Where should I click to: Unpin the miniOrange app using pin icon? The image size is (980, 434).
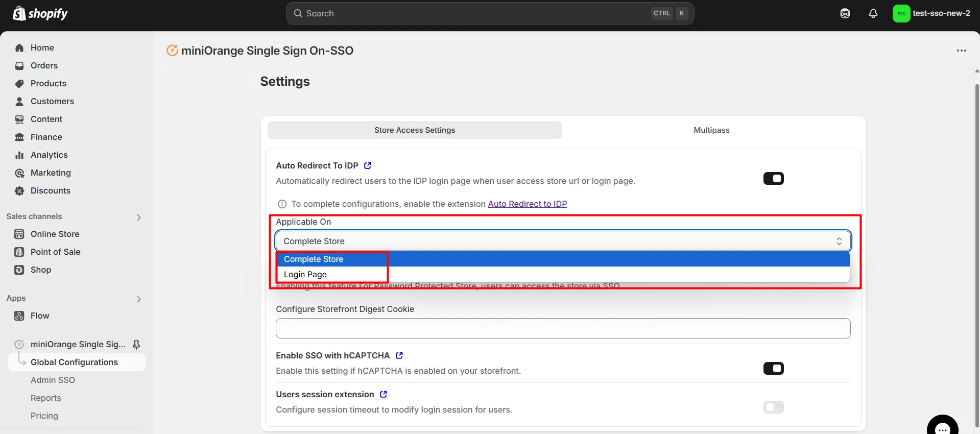click(x=136, y=344)
